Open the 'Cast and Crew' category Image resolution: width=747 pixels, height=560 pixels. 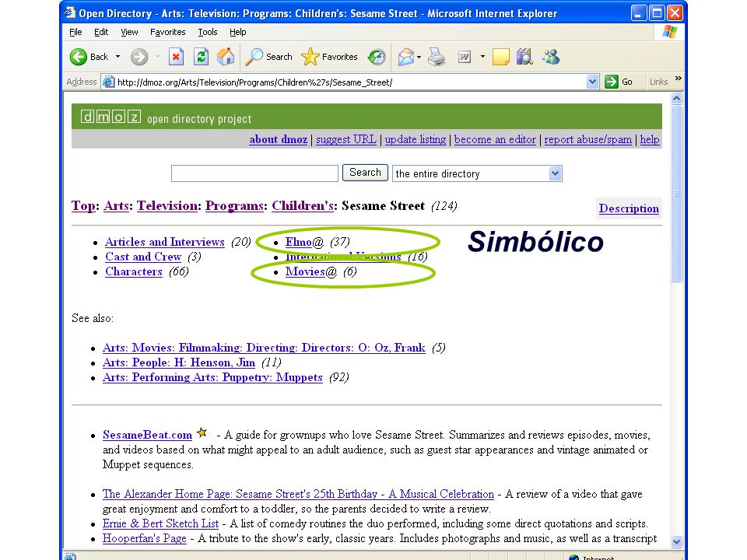pos(143,257)
